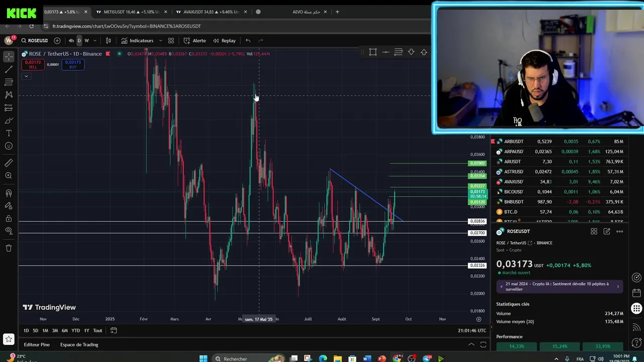
Task: Undo the last chart action
Action: (x=248, y=41)
